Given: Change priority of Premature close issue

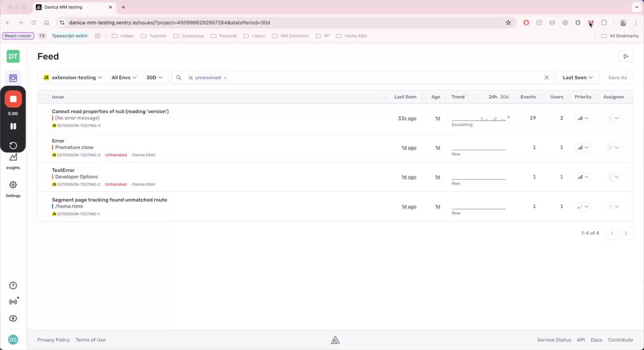Looking at the screenshot, I should tap(583, 147).
